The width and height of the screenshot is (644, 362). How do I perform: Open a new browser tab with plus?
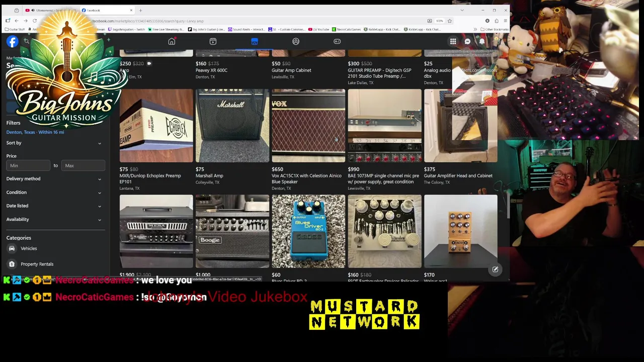click(x=140, y=10)
